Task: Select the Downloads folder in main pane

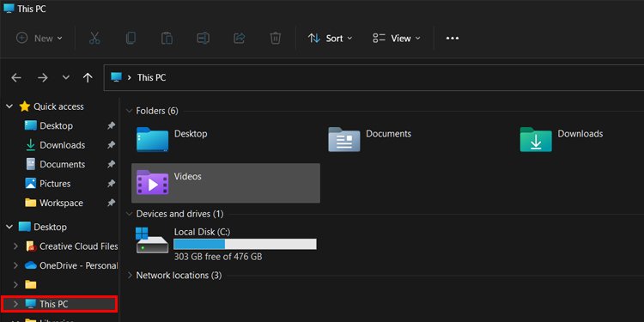Action: 562,140
